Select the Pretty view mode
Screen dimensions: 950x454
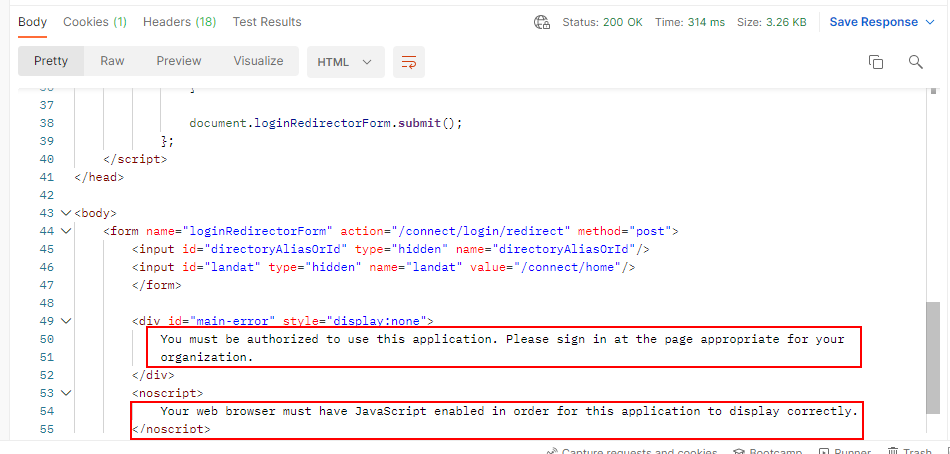pyautogui.click(x=51, y=61)
